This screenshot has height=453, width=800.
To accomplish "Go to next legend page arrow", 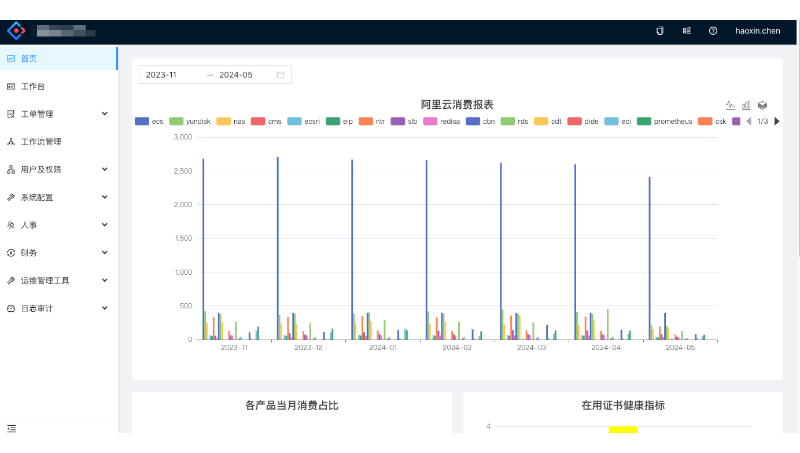I will [x=777, y=121].
